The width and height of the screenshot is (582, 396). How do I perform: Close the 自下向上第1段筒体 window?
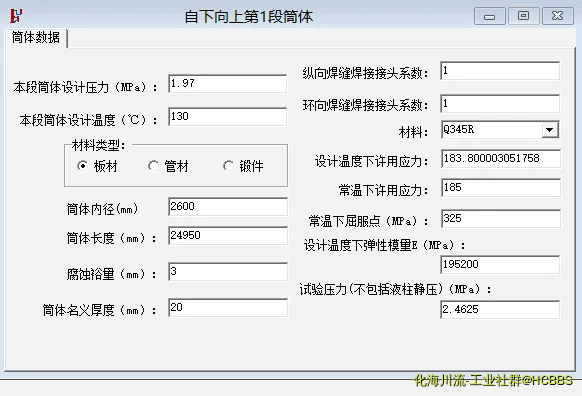558,16
